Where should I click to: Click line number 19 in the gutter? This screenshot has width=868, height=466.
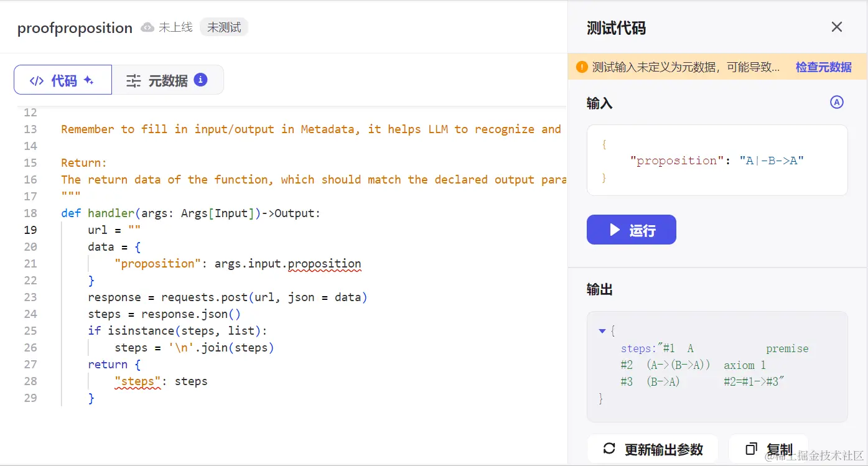(30, 230)
